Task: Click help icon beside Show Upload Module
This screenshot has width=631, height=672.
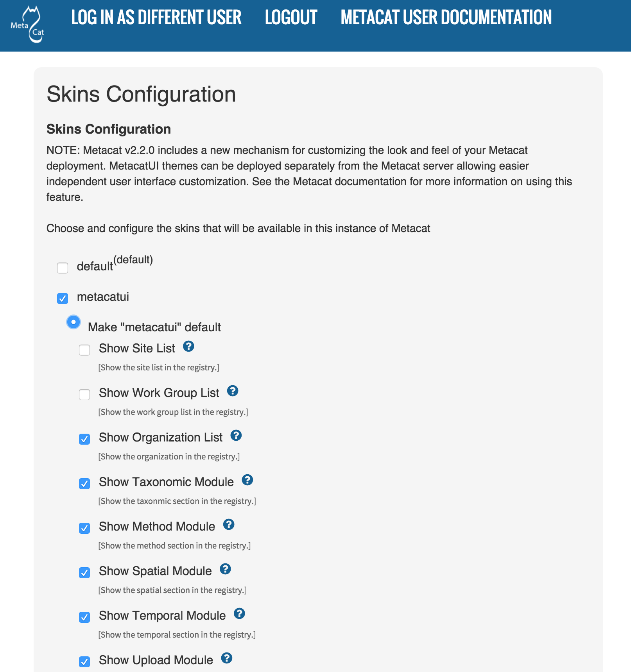Action: pos(227,658)
